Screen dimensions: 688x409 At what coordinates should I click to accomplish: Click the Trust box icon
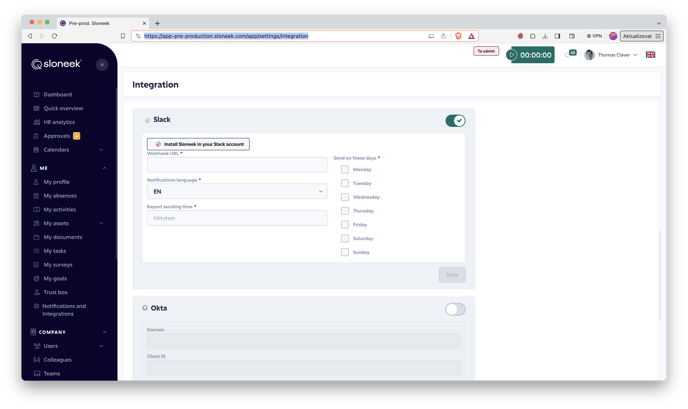[x=36, y=292]
